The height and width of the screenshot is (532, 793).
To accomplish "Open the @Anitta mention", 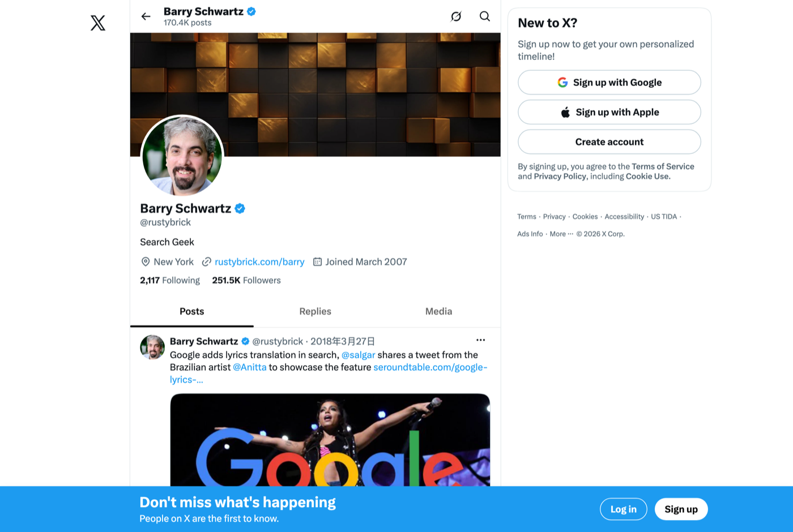I will (250, 367).
